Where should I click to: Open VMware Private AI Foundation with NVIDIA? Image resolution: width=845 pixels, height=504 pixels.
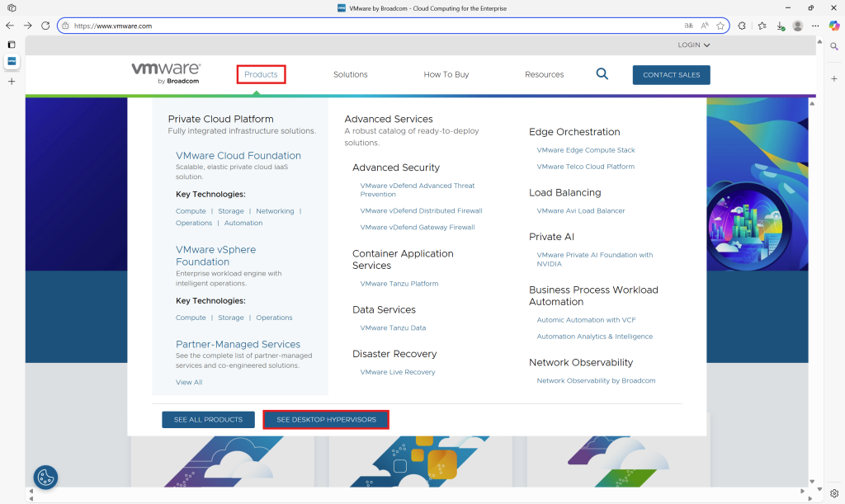(x=594, y=260)
